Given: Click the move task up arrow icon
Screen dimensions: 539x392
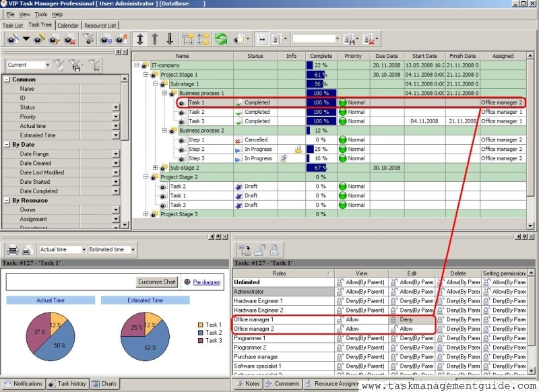Looking at the screenshot, I should pos(154,39).
